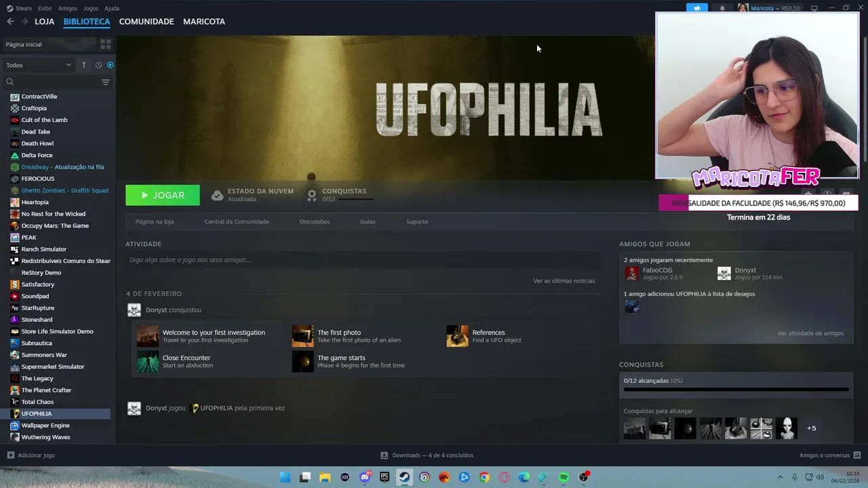Viewport: 868px width, 488px height.
Task: Select Satisfactory in the game list
Action: [38, 285]
